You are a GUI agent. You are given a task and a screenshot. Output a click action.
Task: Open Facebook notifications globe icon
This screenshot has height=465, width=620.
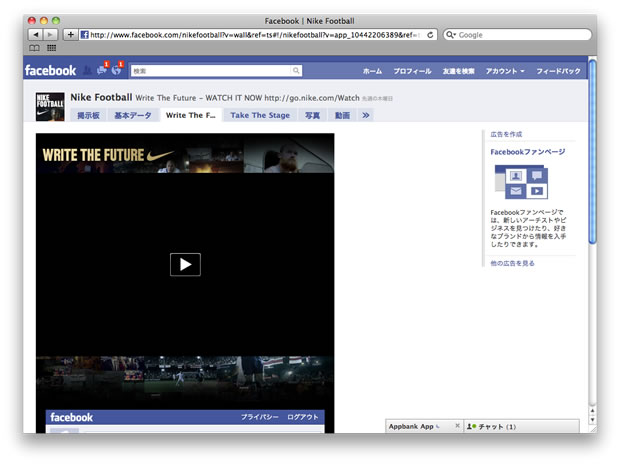pyautogui.click(x=117, y=70)
